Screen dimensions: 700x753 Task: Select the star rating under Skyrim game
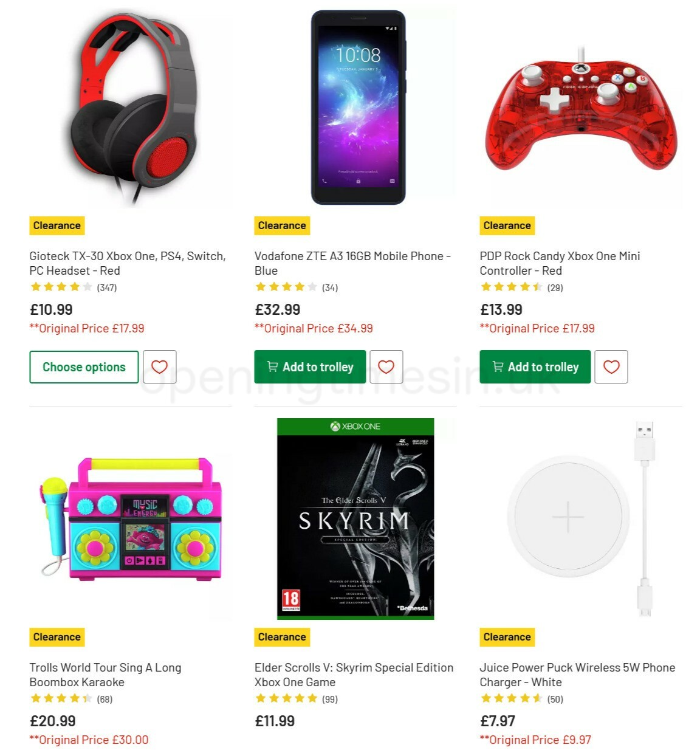[x=286, y=698]
